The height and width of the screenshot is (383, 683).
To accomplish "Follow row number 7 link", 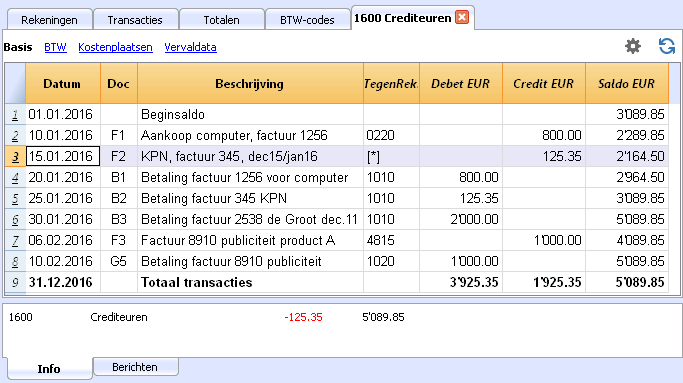I will coord(15,240).
